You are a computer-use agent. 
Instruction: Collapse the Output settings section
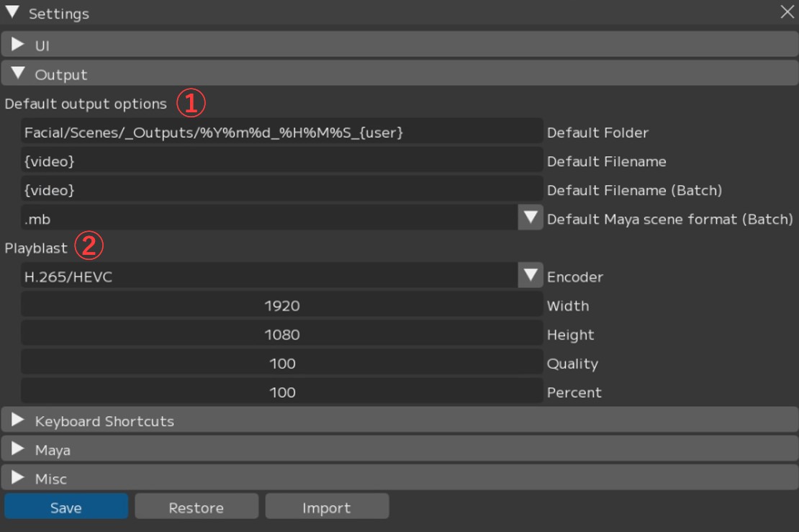19,74
